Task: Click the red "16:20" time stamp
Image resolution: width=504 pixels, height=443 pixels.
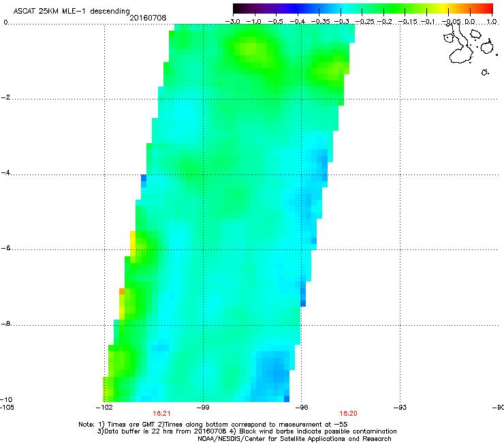Action: 349,414
